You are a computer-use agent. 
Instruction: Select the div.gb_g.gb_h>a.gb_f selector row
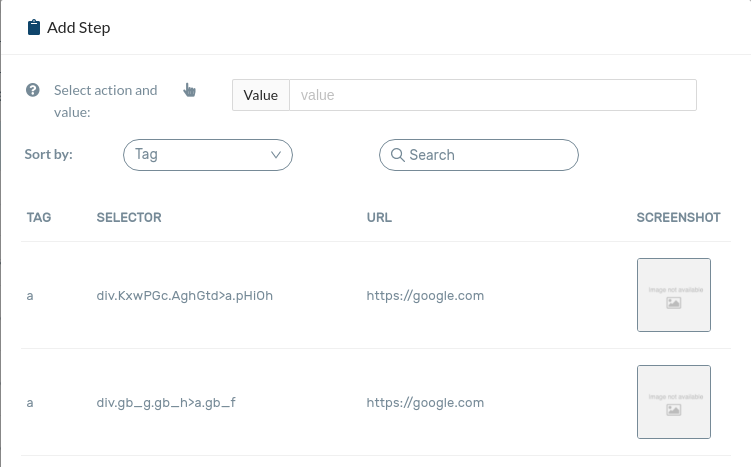tap(166, 403)
